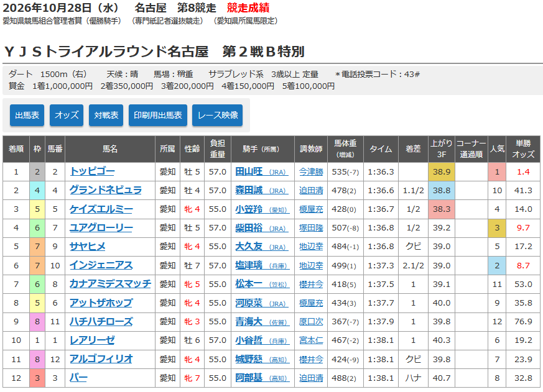
Task: Open horse link トッピゴー
Action: pyautogui.click(x=92, y=171)
